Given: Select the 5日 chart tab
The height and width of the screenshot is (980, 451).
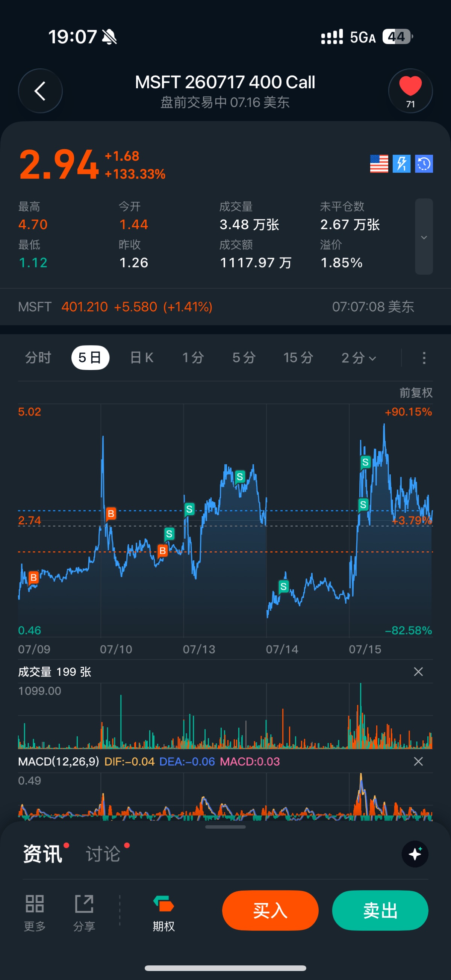Looking at the screenshot, I should point(90,358).
